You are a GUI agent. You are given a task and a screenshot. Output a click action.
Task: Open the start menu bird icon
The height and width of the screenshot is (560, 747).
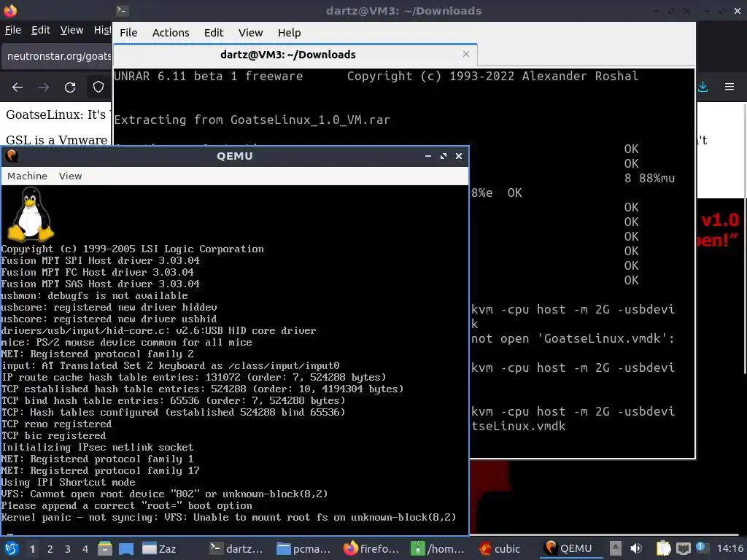coord(12,548)
